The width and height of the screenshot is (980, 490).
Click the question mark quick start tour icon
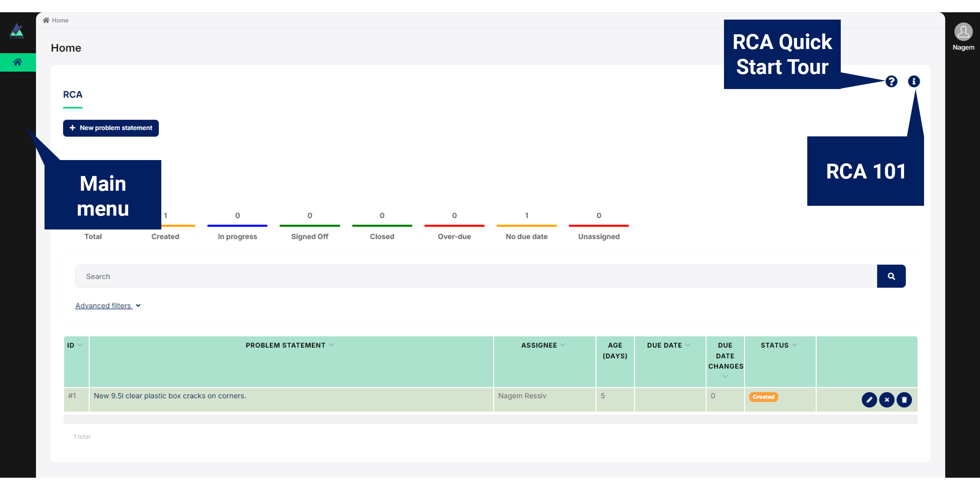(891, 82)
